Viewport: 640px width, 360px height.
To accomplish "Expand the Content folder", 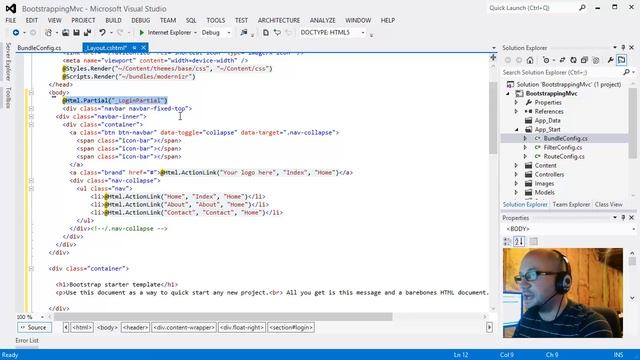I will click(516, 165).
